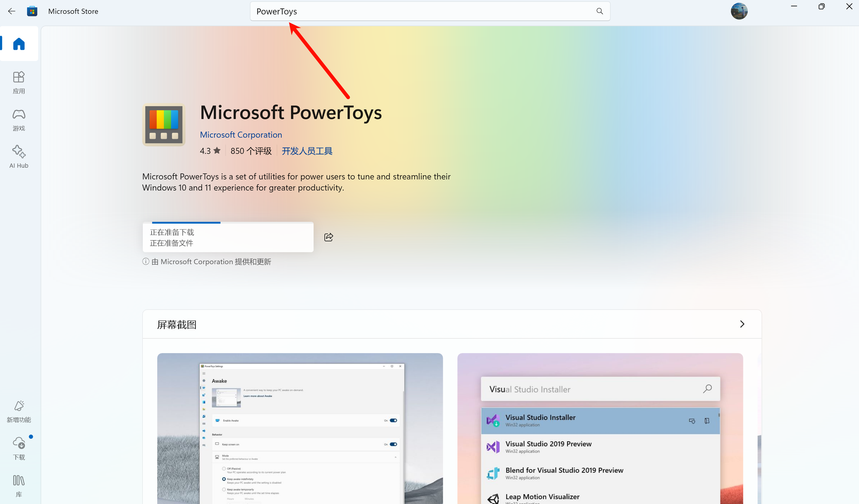The height and width of the screenshot is (504, 859).
Task: Open the user profile avatar
Action: (739, 11)
